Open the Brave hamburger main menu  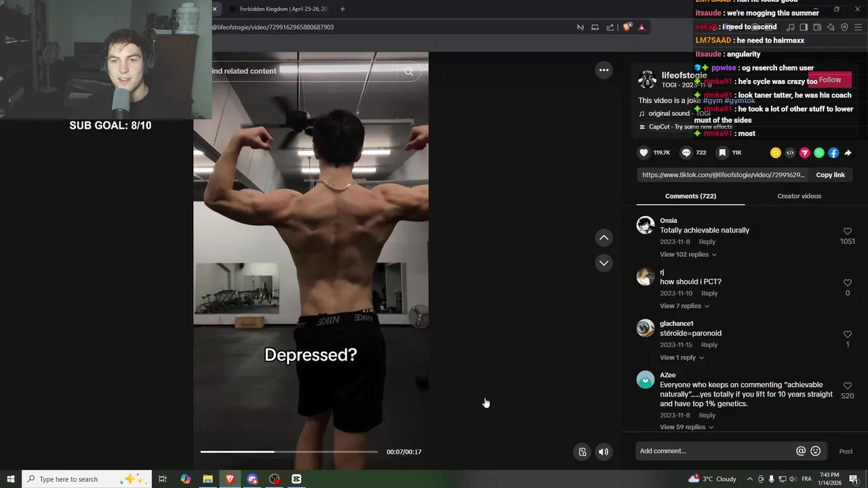click(x=859, y=27)
